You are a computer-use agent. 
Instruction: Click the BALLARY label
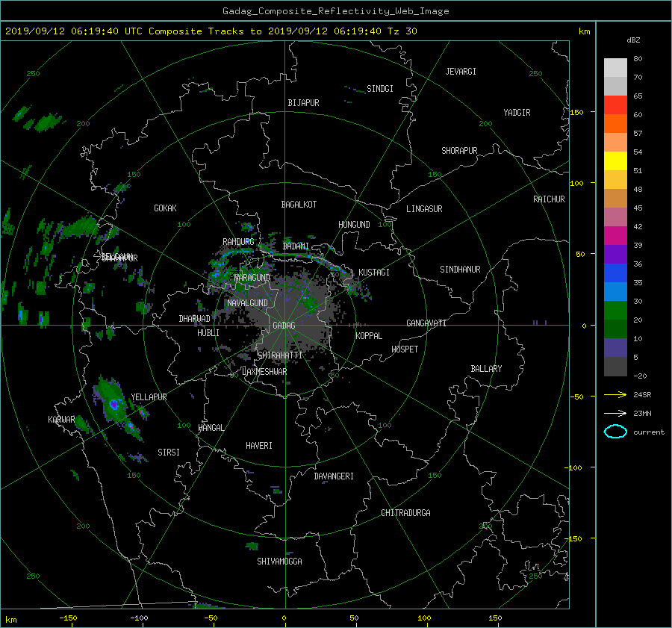click(x=486, y=369)
